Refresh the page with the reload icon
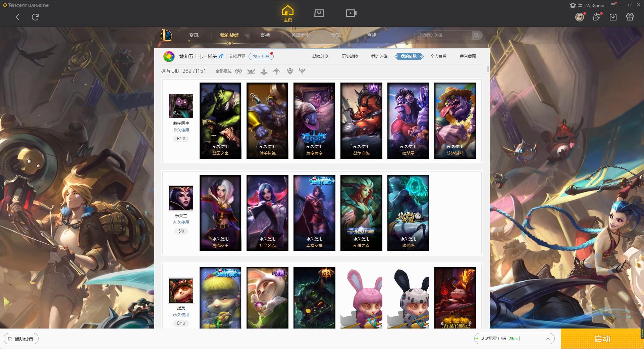 35,17
